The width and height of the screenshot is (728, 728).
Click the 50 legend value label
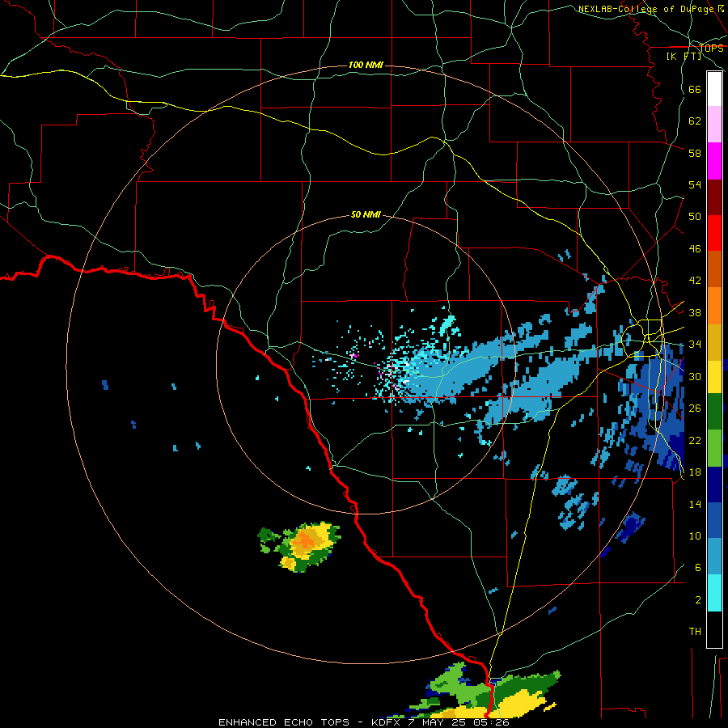point(695,217)
